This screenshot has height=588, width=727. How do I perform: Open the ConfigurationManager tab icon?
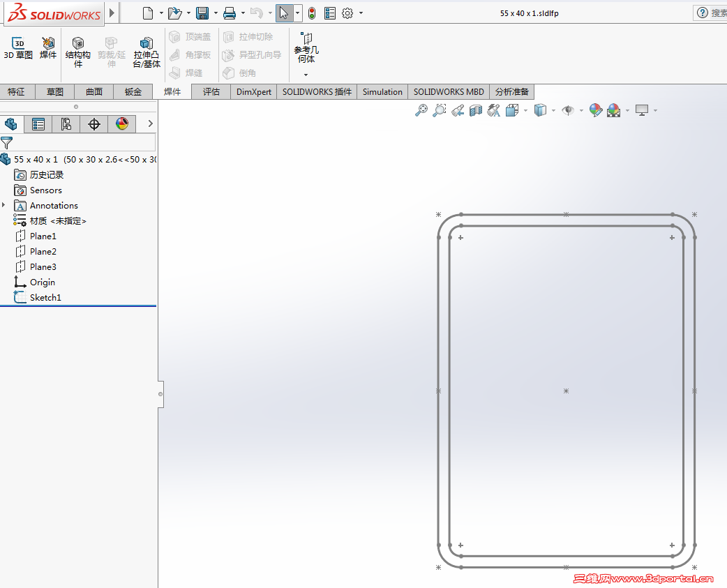(x=66, y=123)
